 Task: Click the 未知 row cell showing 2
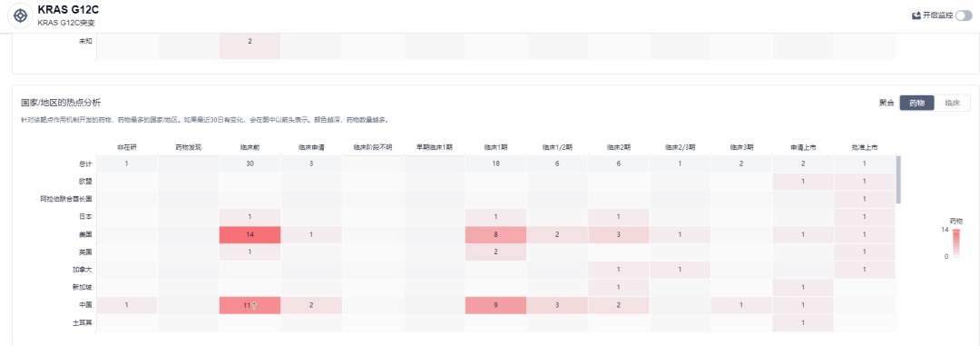tap(250, 41)
